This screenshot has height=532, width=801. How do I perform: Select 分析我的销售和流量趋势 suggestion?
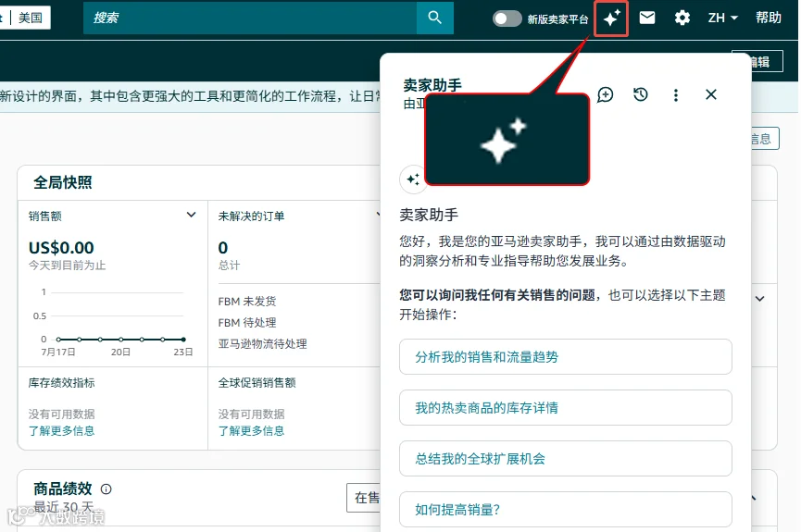pos(565,357)
